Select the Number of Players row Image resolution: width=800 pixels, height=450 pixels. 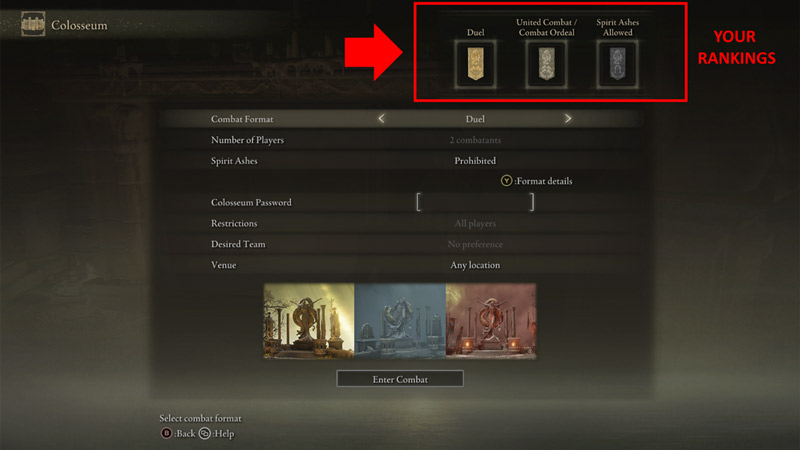pyautogui.click(x=401, y=140)
